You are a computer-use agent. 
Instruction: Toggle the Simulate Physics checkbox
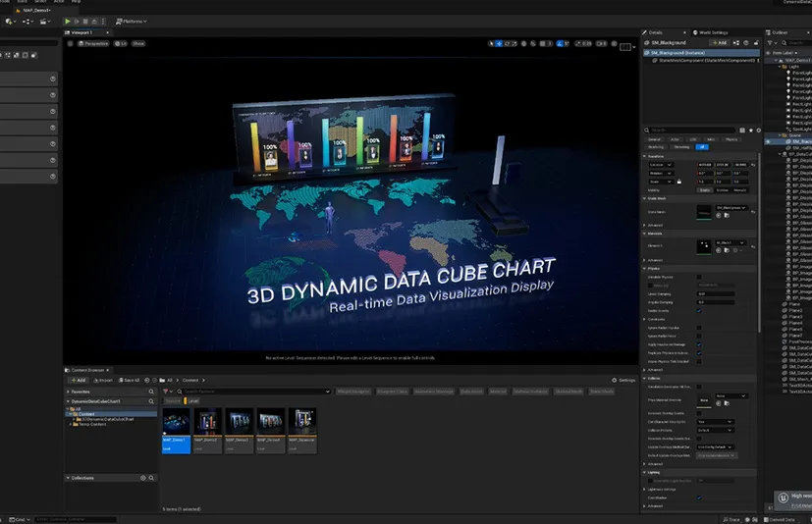[x=699, y=277]
